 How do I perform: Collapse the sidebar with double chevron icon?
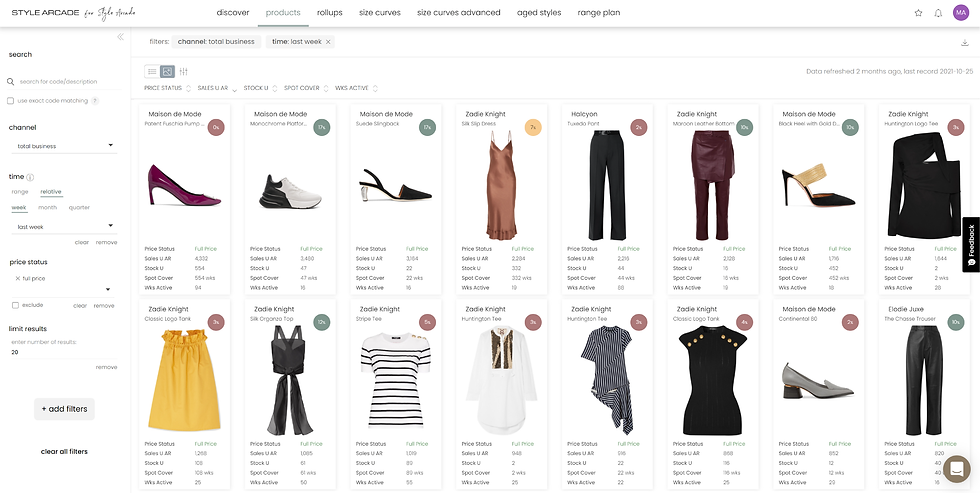121,37
